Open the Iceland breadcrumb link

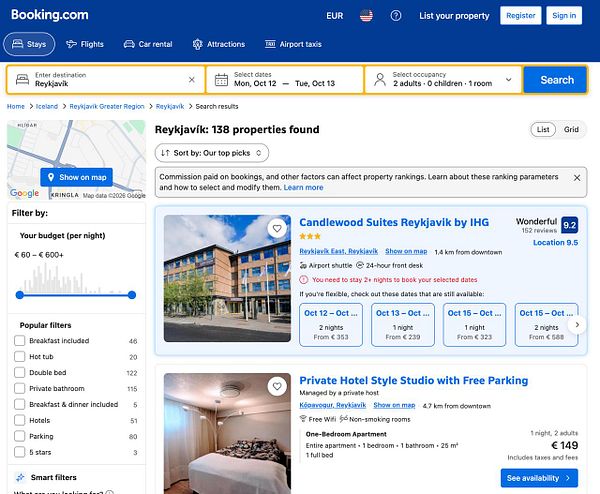click(47, 106)
